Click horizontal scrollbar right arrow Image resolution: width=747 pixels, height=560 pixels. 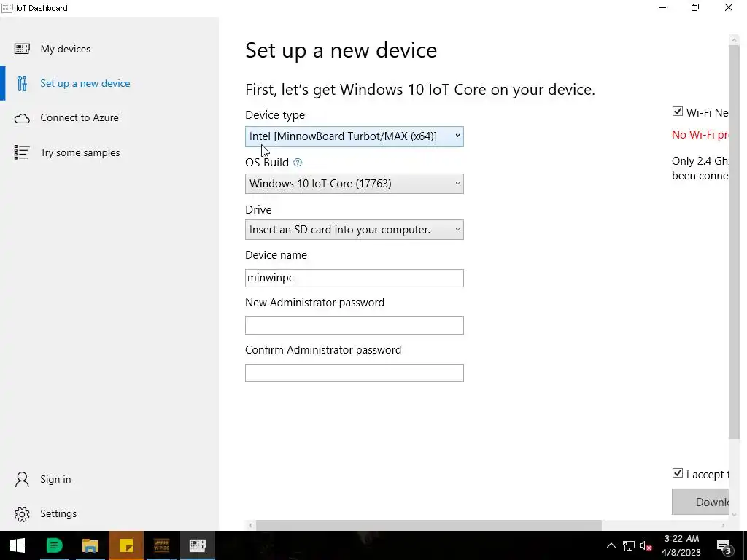click(x=723, y=525)
